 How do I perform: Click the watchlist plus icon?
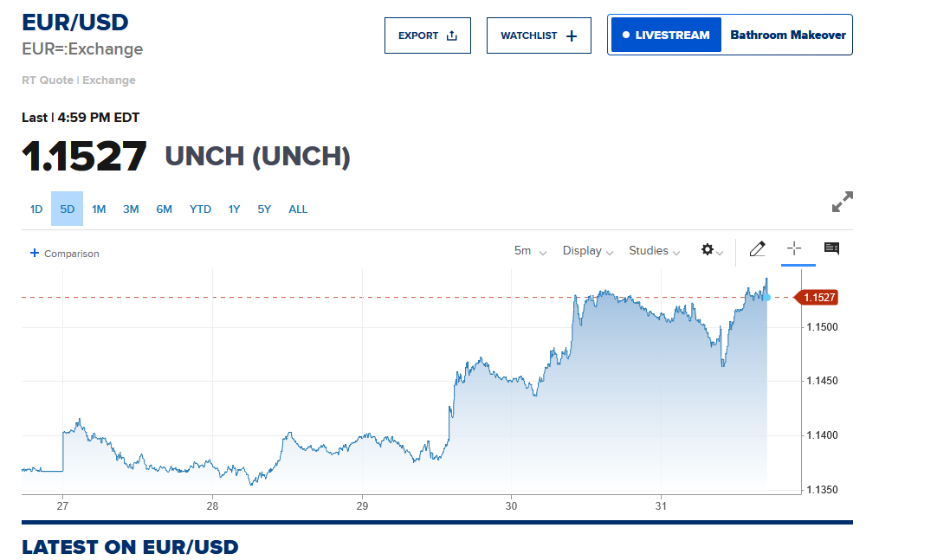tap(572, 36)
